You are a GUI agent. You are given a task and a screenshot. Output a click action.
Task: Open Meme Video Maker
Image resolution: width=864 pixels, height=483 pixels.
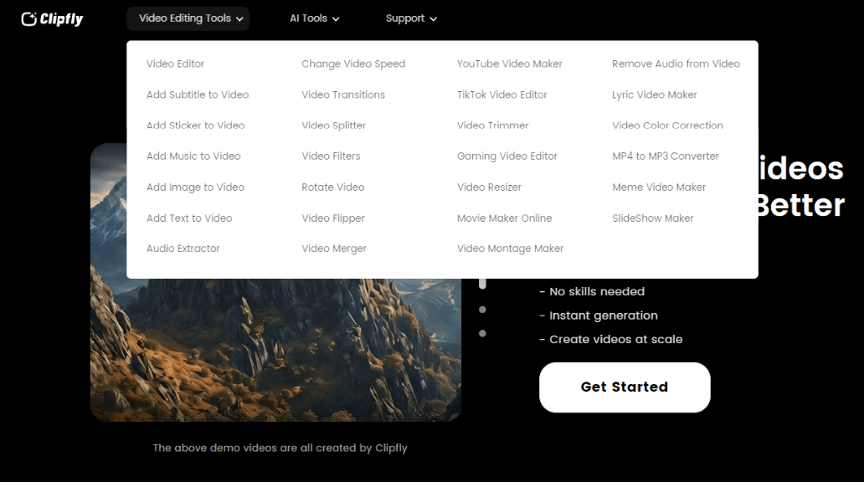point(658,187)
